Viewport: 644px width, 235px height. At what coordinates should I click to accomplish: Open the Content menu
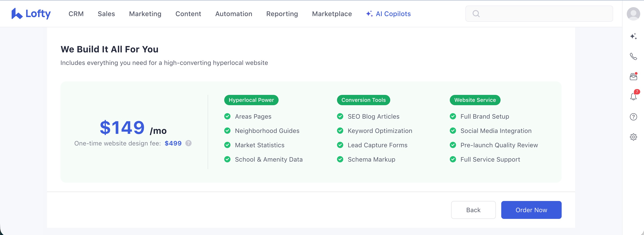188,14
